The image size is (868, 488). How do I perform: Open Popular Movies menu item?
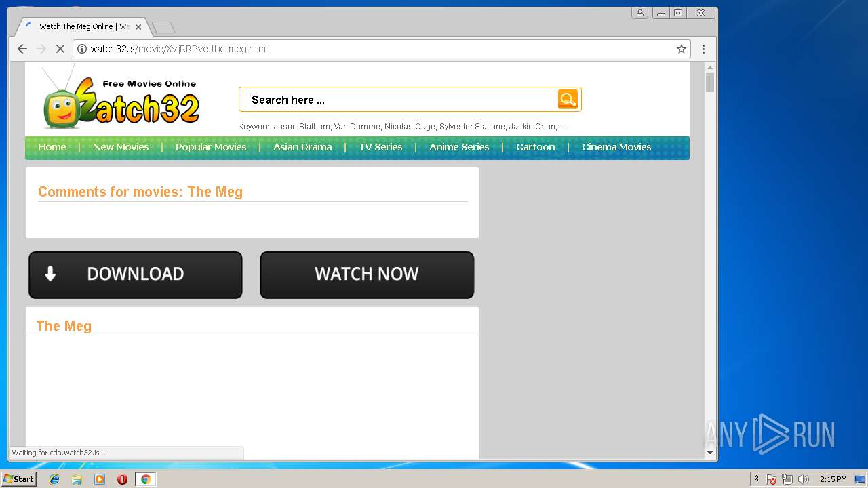point(211,147)
